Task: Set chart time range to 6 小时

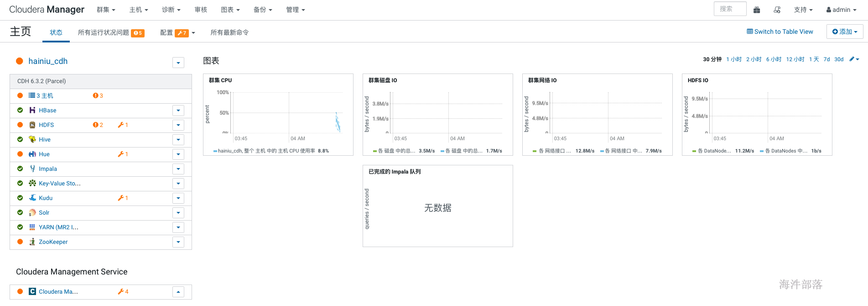Action: point(774,59)
